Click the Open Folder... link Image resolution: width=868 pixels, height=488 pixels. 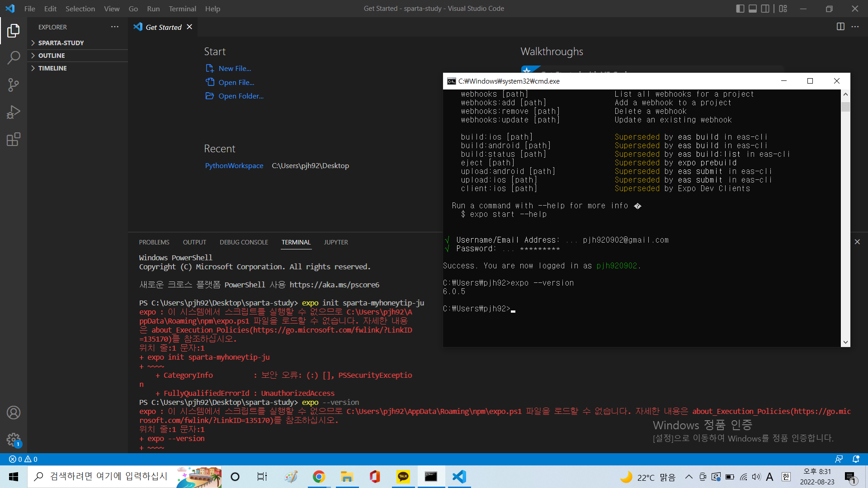tap(241, 96)
